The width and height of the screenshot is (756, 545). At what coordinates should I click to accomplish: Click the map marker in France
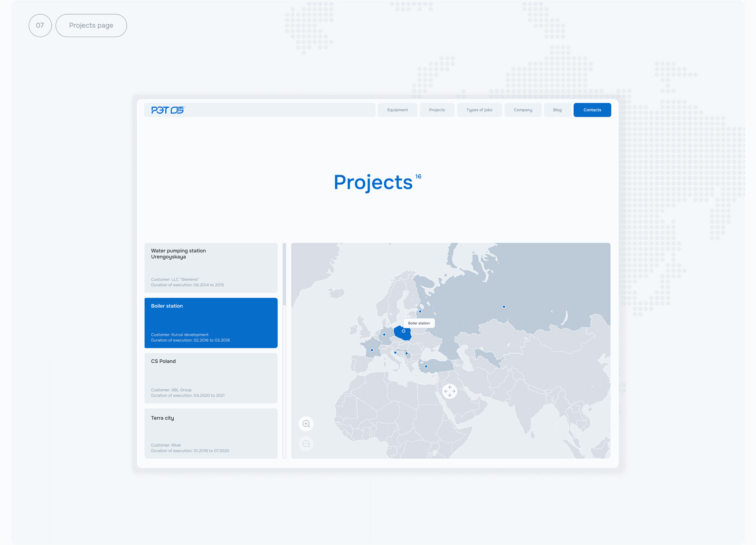click(x=372, y=350)
